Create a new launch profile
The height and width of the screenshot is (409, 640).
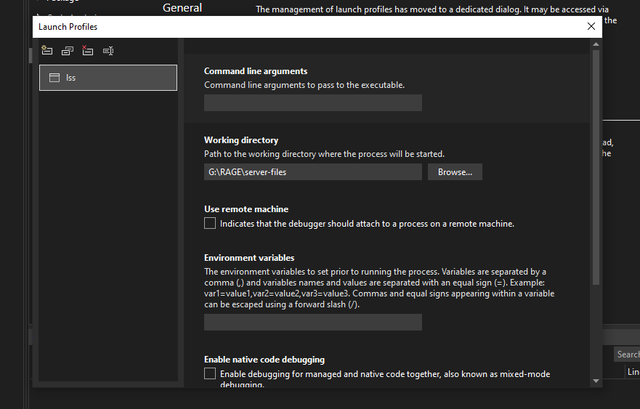click(x=47, y=51)
